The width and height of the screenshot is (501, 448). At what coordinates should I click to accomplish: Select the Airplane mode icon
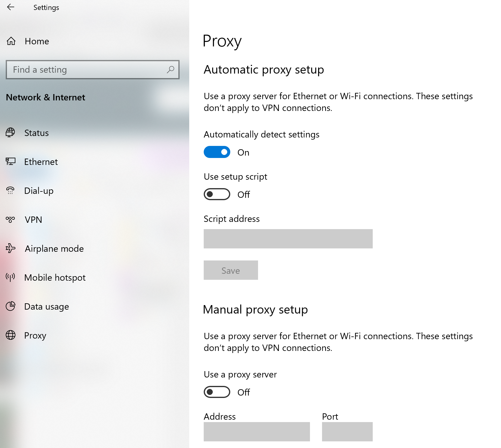11,248
